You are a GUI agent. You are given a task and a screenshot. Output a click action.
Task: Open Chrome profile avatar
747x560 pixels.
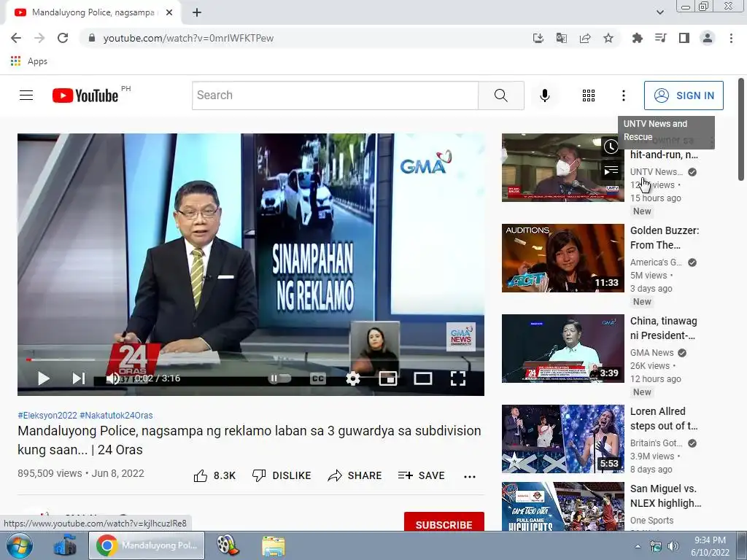click(708, 38)
